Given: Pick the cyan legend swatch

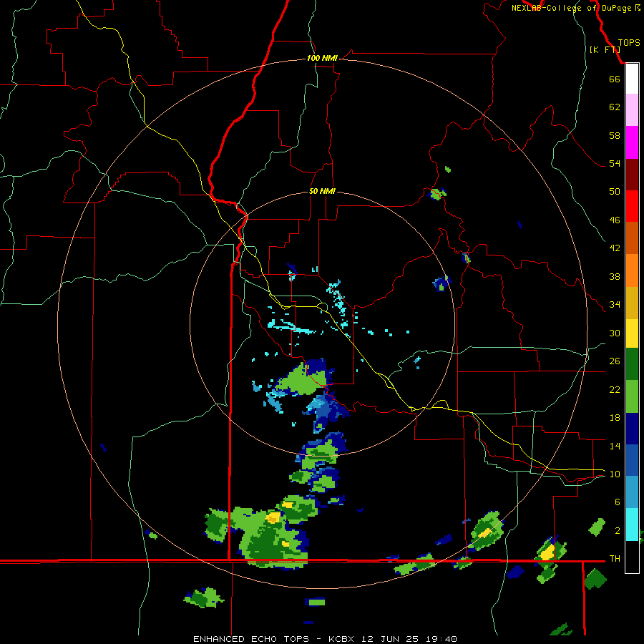Looking at the screenshot, I should tap(632, 525).
